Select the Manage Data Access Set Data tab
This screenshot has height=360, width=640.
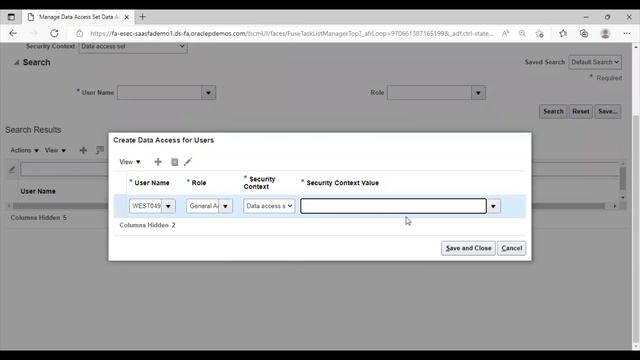(78, 17)
